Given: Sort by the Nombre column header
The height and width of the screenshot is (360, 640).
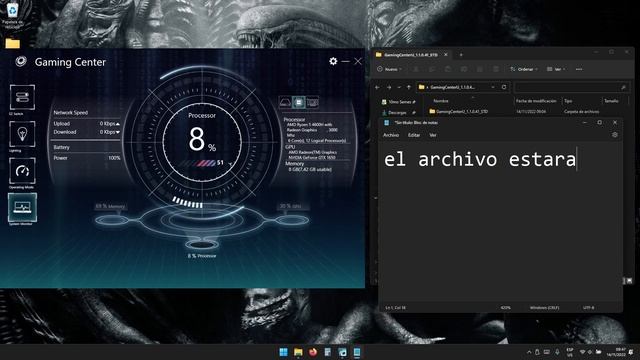Looking at the screenshot, I should click(x=441, y=101).
